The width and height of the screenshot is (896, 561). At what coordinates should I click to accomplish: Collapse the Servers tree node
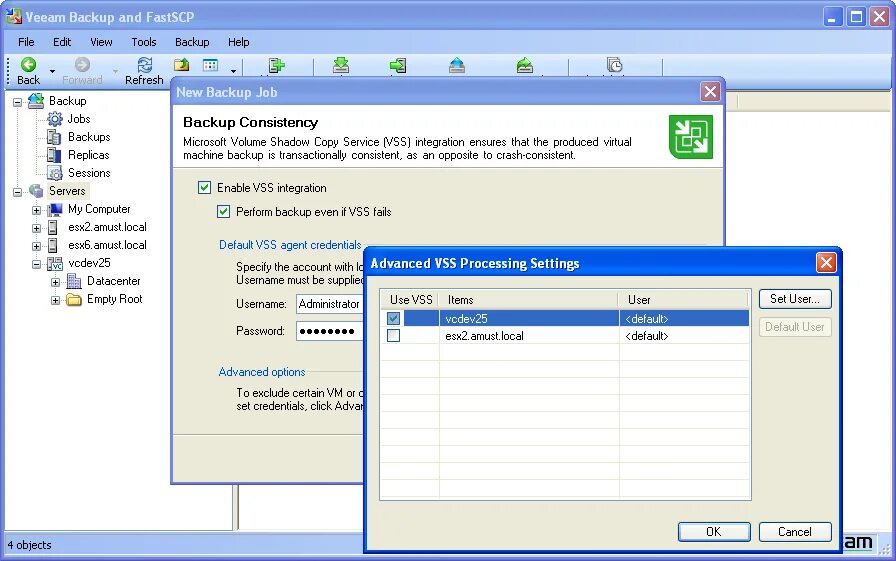click(x=18, y=192)
